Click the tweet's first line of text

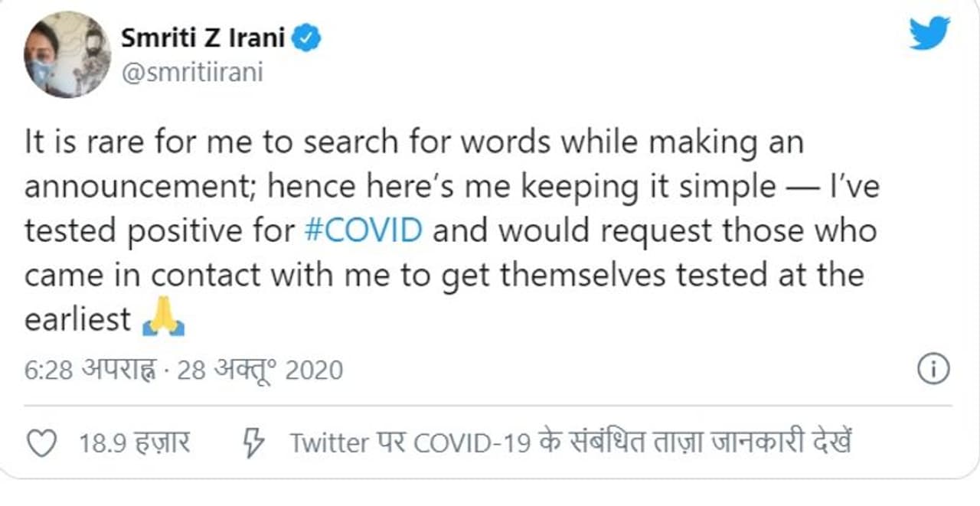click(x=413, y=143)
